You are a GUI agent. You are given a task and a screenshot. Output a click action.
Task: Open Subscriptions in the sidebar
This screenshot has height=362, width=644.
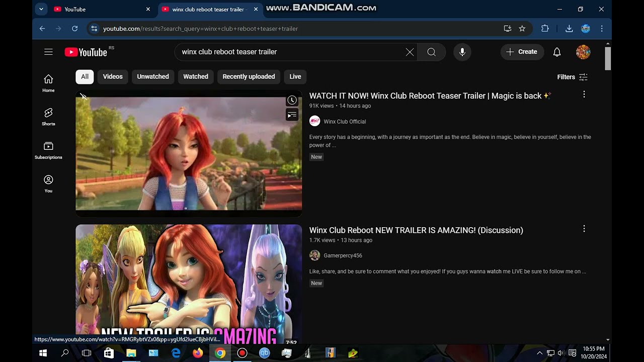click(48, 150)
